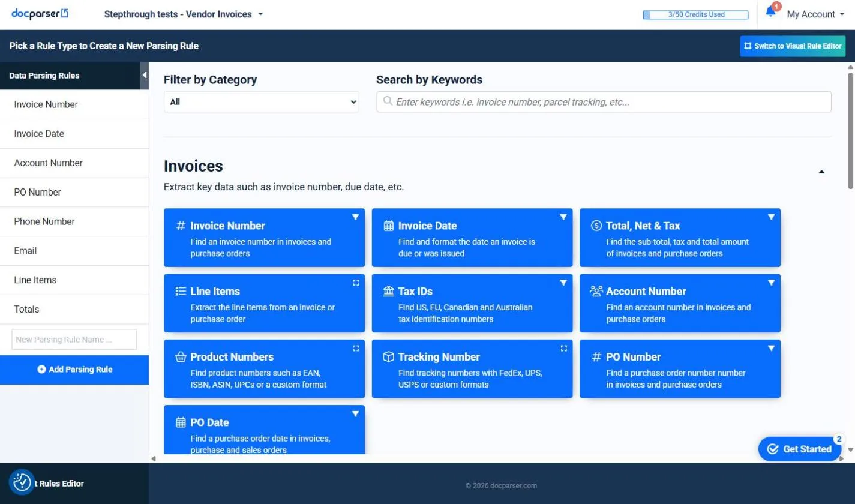Image resolution: width=855 pixels, height=504 pixels.
Task: Click the horizontal scrollbar left arrow
Action: (154, 458)
